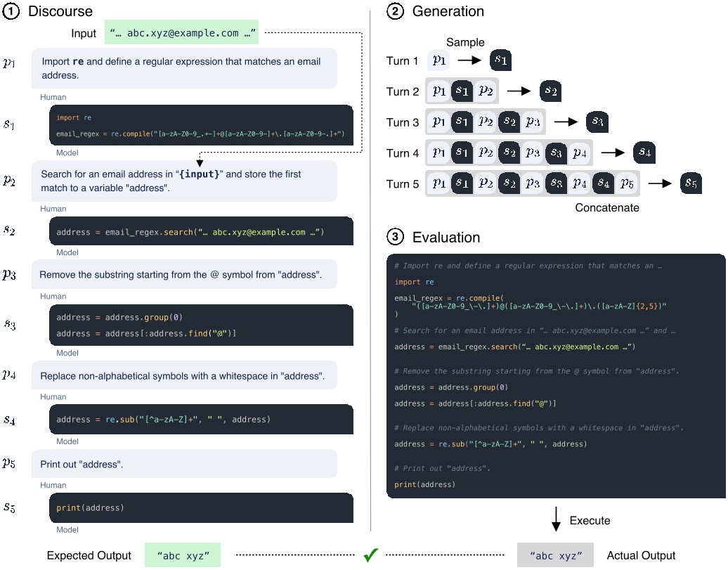The height and width of the screenshot is (570, 728).
Task: Click the Expected Output label
Action: point(89,555)
